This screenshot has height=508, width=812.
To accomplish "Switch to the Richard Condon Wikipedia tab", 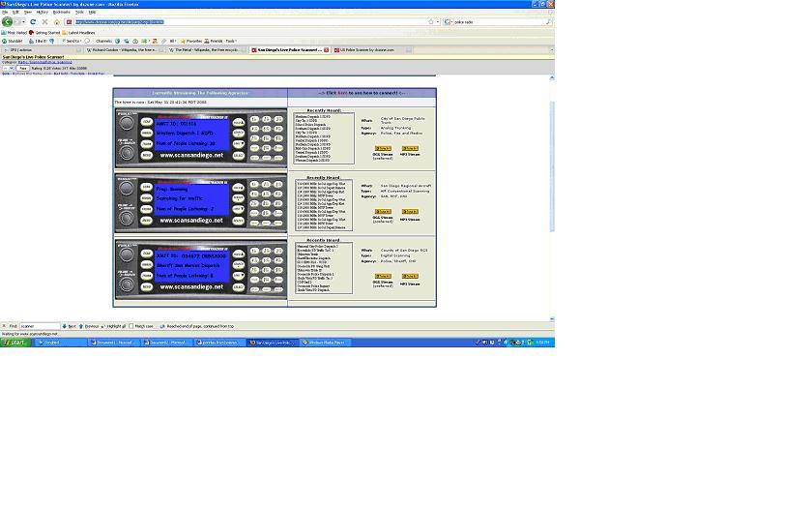I will tap(125, 50).
